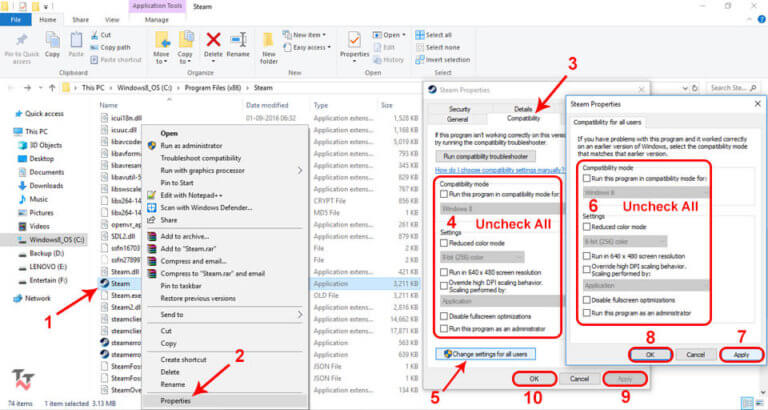The height and width of the screenshot is (410, 768).
Task: Click the New folder icon
Action: [268, 40]
